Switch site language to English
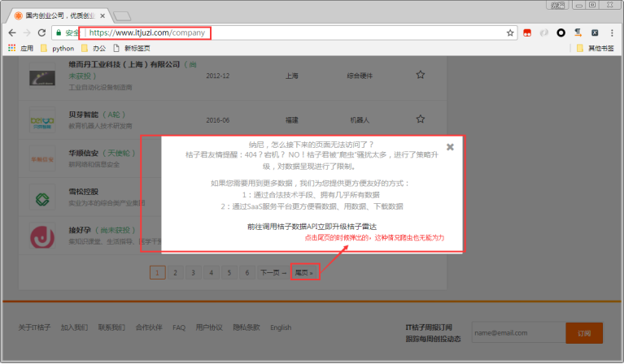This screenshot has height=364, width=624. point(281,327)
